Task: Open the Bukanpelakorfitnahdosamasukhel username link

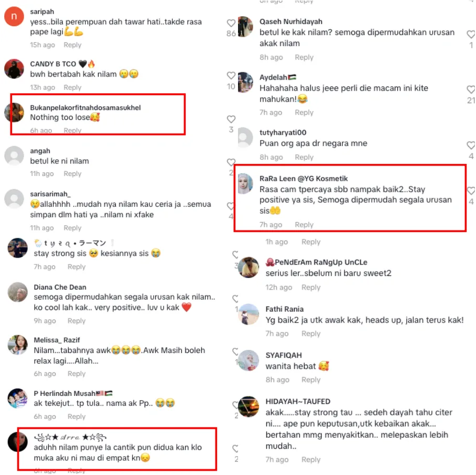Action: click(85, 108)
